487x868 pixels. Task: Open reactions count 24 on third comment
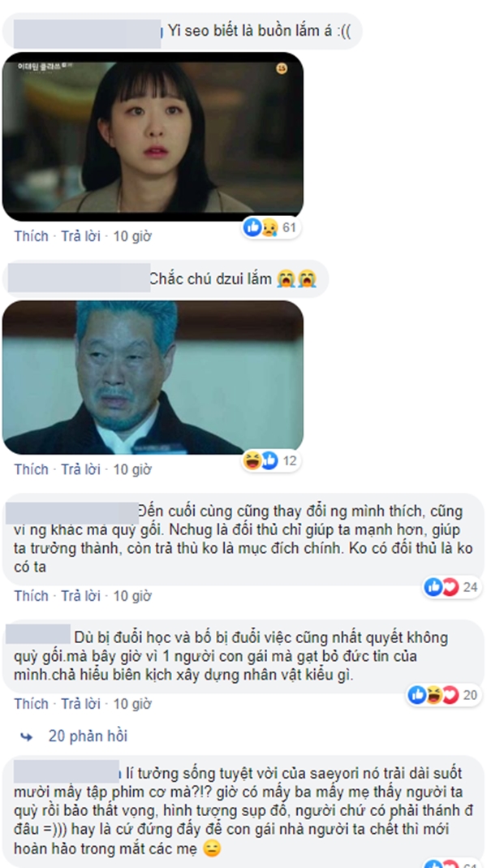pyautogui.click(x=452, y=587)
